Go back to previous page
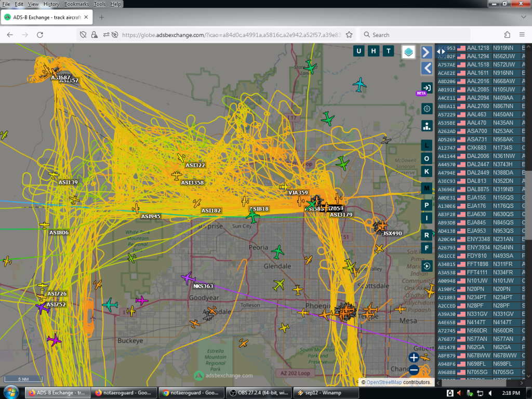Image resolution: width=532 pixels, height=399 pixels. pyautogui.click(x=10, y=35)
